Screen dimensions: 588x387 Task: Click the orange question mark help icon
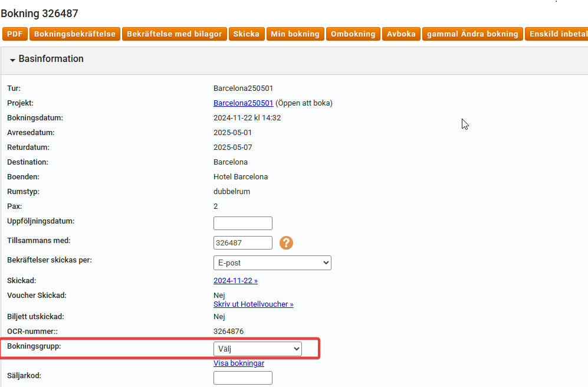pyautogui.click(x=286, y=242)
